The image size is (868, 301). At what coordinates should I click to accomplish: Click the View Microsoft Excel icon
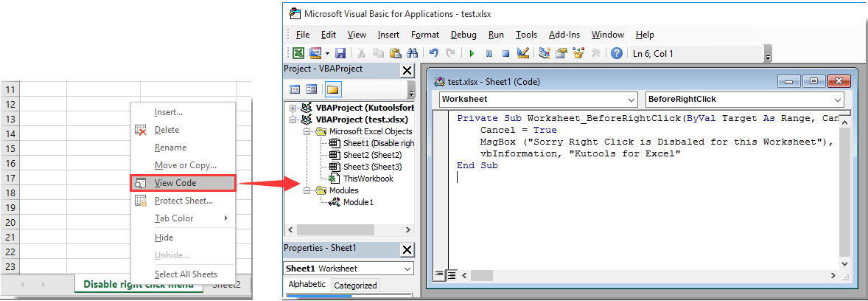click(298, 53)
